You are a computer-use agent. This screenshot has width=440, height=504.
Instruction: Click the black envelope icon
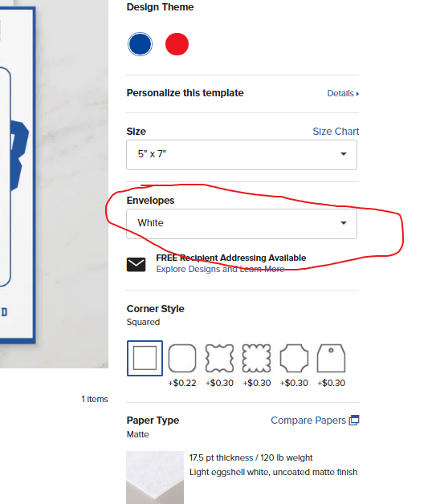[x=136, y=264]
